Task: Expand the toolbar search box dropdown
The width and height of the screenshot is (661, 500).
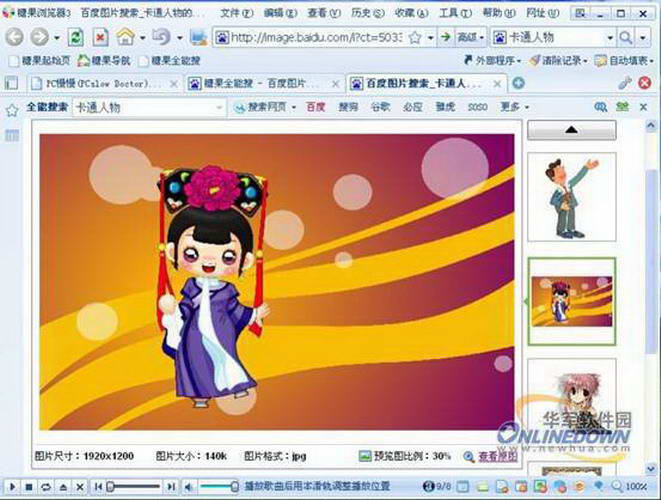Action: (x=610, y=38)
